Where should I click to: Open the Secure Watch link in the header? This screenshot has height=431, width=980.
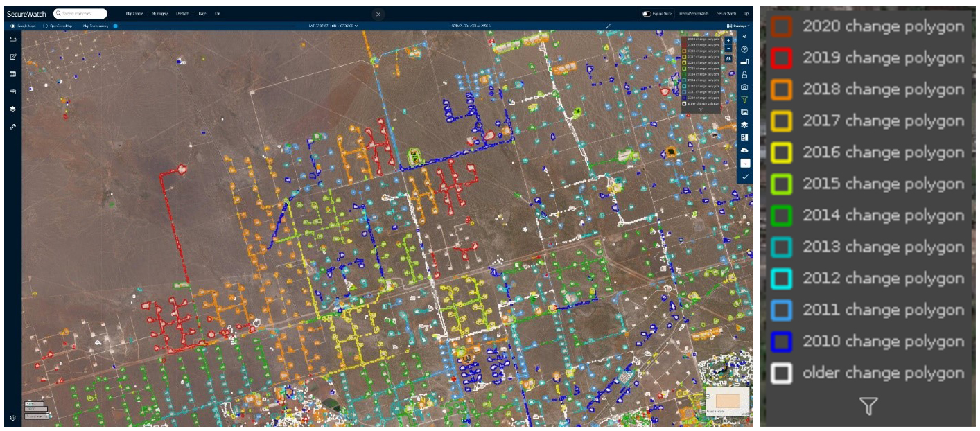[x=726, y=14]
